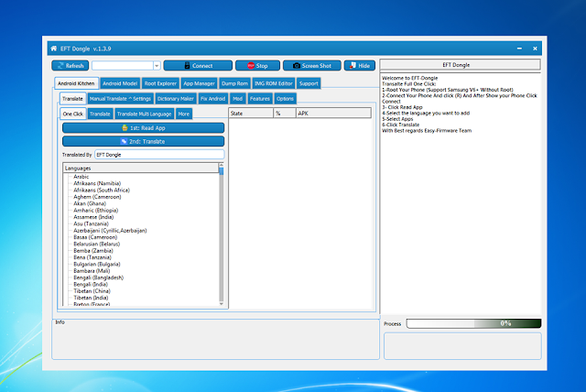Open the Mod tab
This screenshot has height=392, width=586.
(238, 99)
